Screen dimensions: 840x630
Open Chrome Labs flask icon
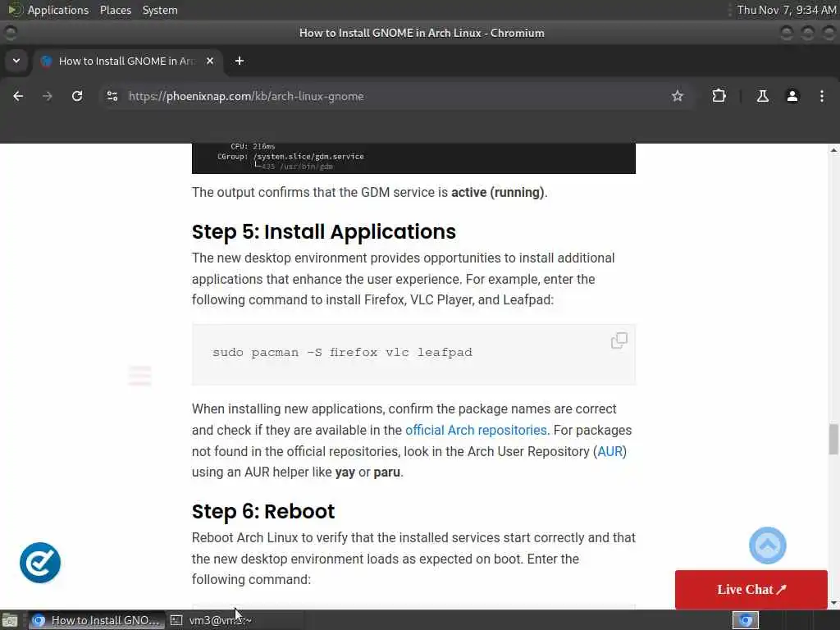point(762,96)
